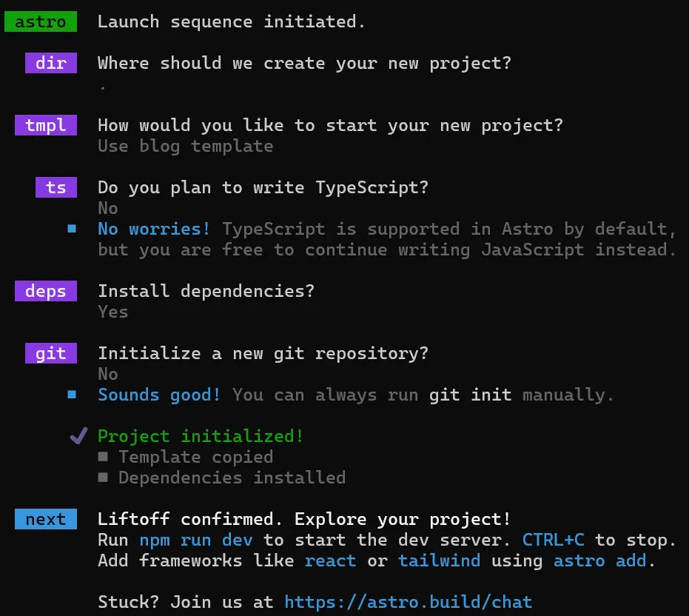Click the blue next badge
This screenshot has width=689, height=616.
(45, 519)
